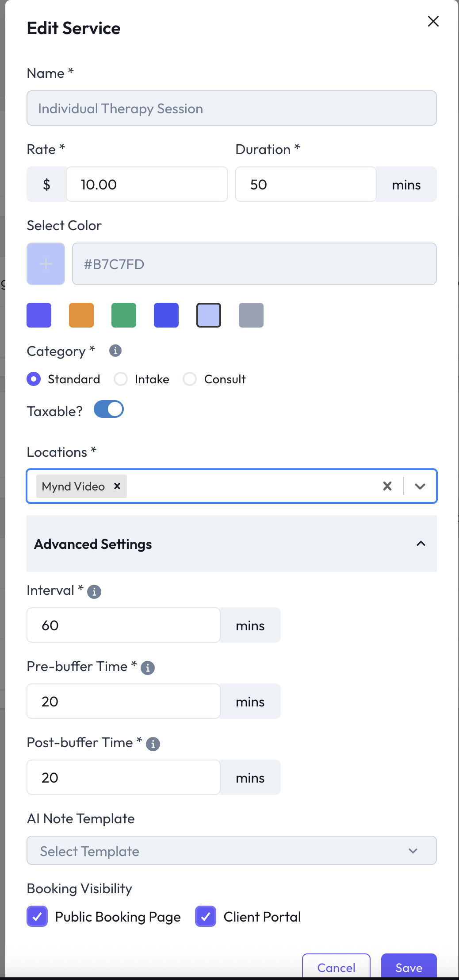Click the Post-buffer Time info icon
The height and width of the screenshot is (980, 459).
click(x=153, y=744)
